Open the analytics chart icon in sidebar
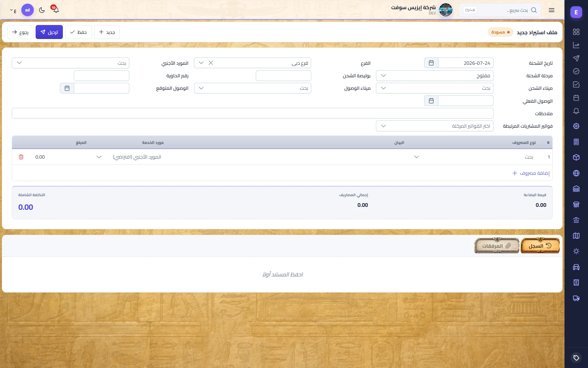The height and width of the screenshot is (368, 588). click(x=576, y=45)
